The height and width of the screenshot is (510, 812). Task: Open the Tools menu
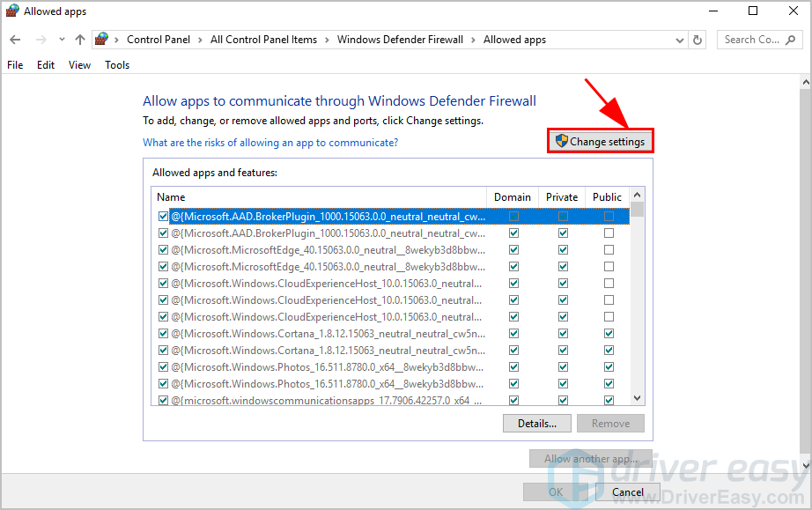[x=117, y=65]
